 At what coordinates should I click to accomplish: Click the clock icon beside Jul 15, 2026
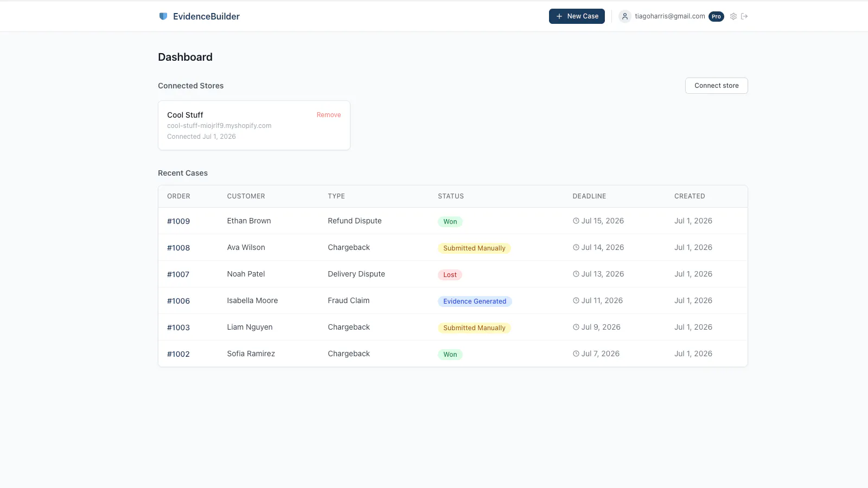click(576, 221)
